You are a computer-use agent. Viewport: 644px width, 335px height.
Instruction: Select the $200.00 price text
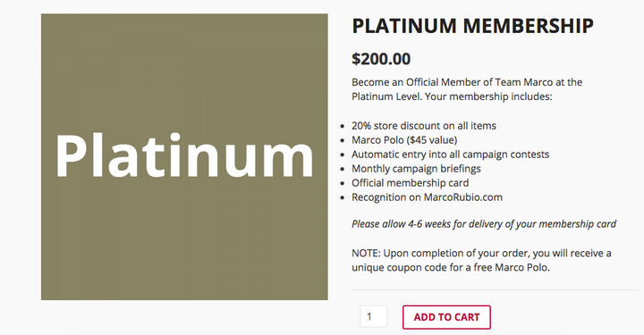coord(381,59)
